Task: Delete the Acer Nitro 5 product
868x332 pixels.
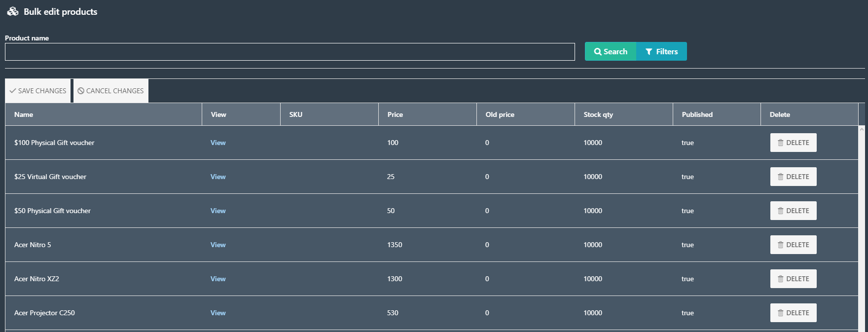Action: [793, 245]
